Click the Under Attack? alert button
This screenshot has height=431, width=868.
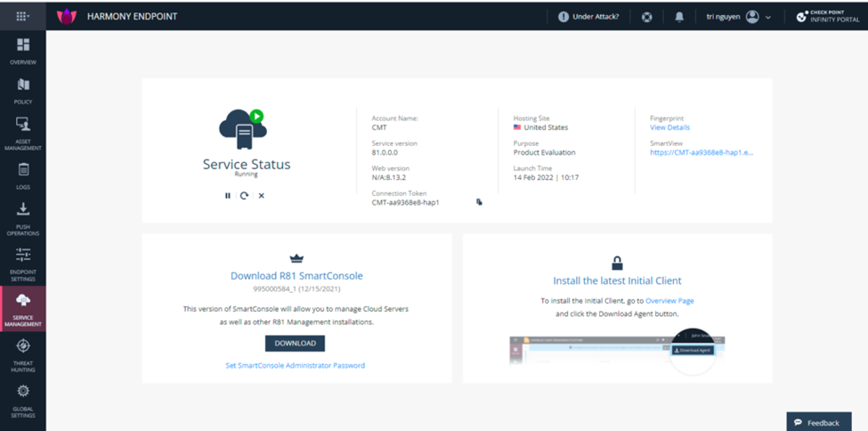tap(588, 17)
